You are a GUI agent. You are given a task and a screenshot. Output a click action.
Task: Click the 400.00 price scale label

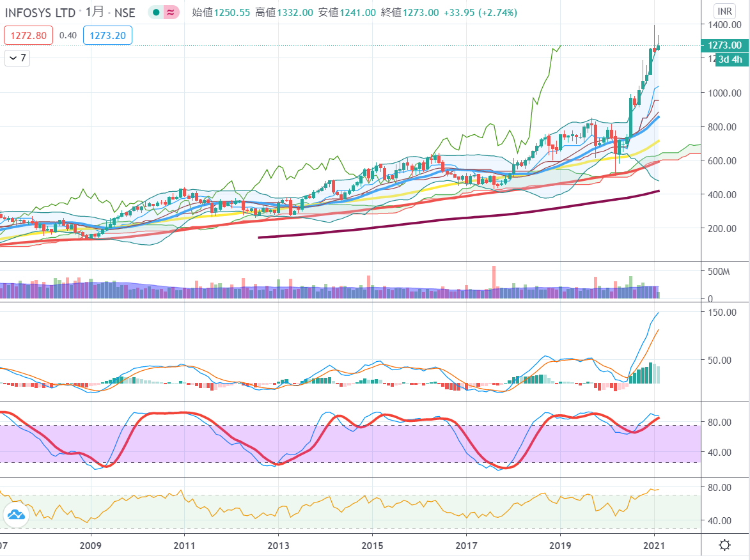723,194
